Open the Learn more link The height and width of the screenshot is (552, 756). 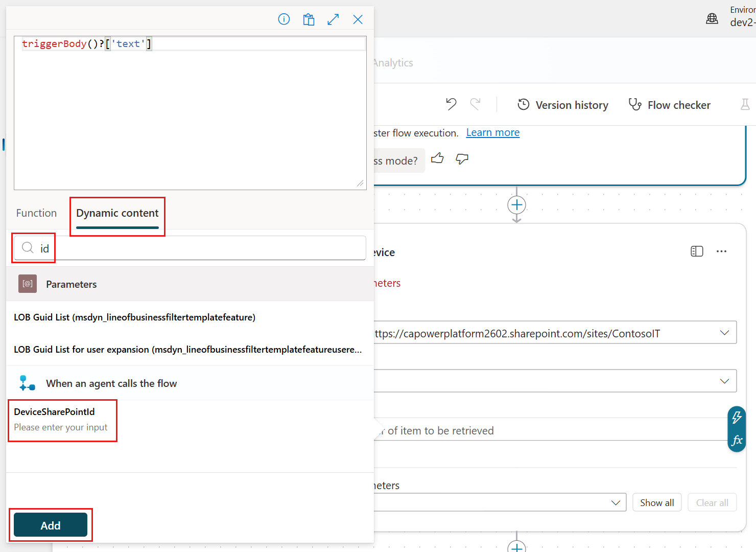tap(492, 132)
